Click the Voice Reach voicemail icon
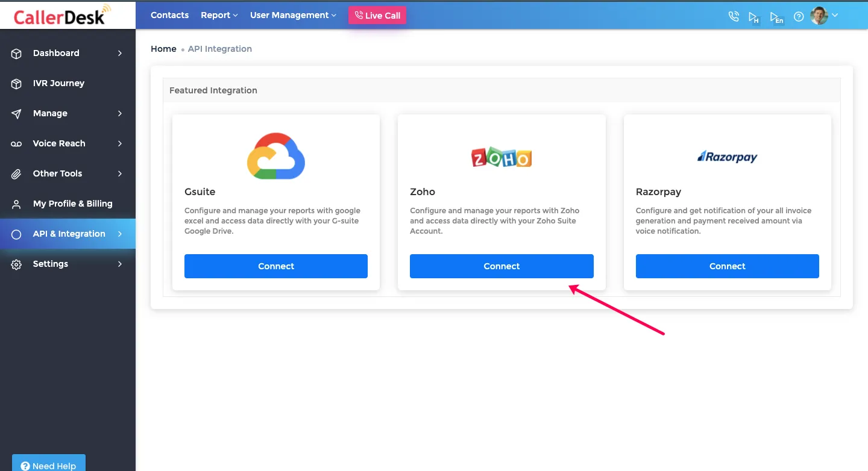868x471 pixels. click(16, 144)
